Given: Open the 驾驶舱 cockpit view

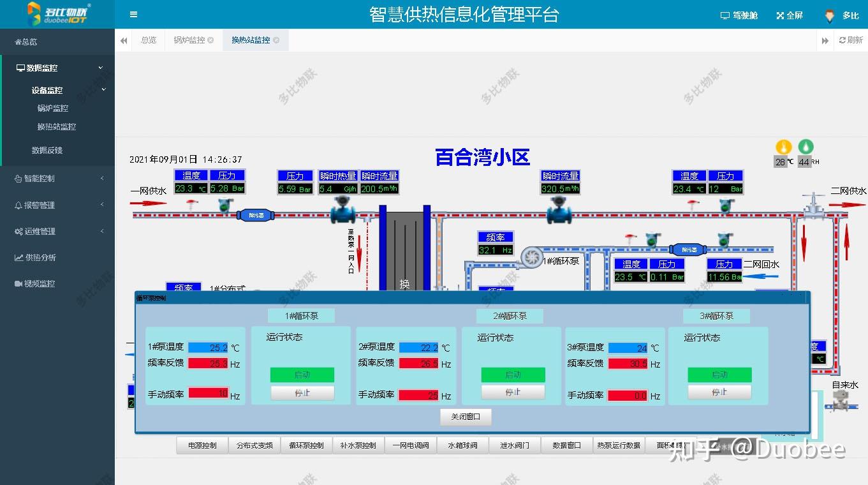Looking at the screenshot, I should pyautogui.click(x=739, y=15).
